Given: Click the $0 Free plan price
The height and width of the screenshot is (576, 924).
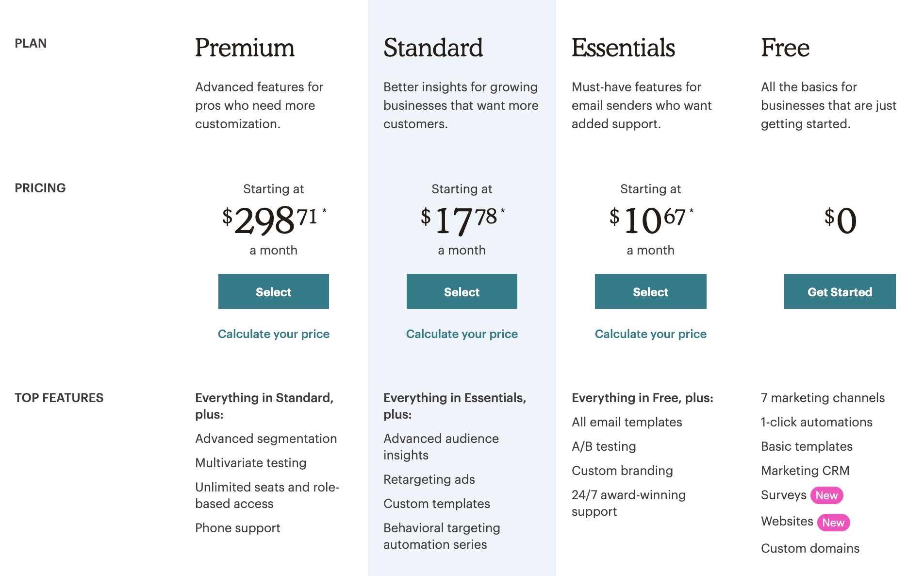Looking at the screenshot, I should [840, 220].
